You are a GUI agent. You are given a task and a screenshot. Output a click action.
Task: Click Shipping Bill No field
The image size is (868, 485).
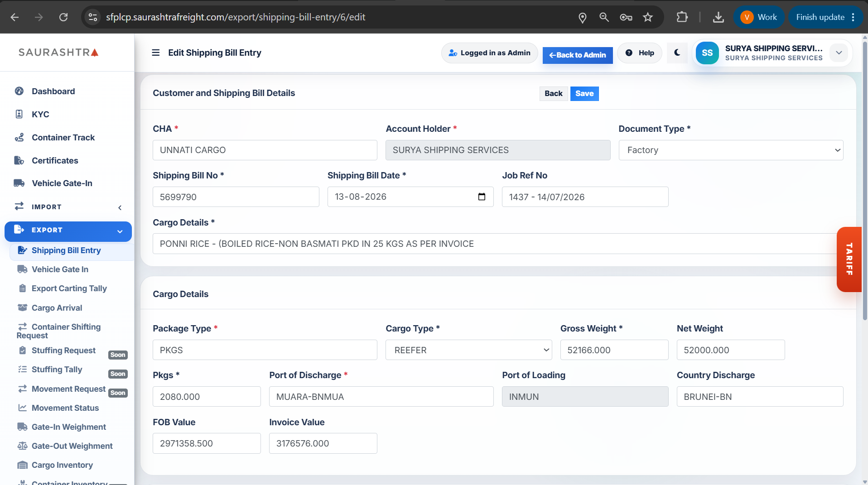236,197
